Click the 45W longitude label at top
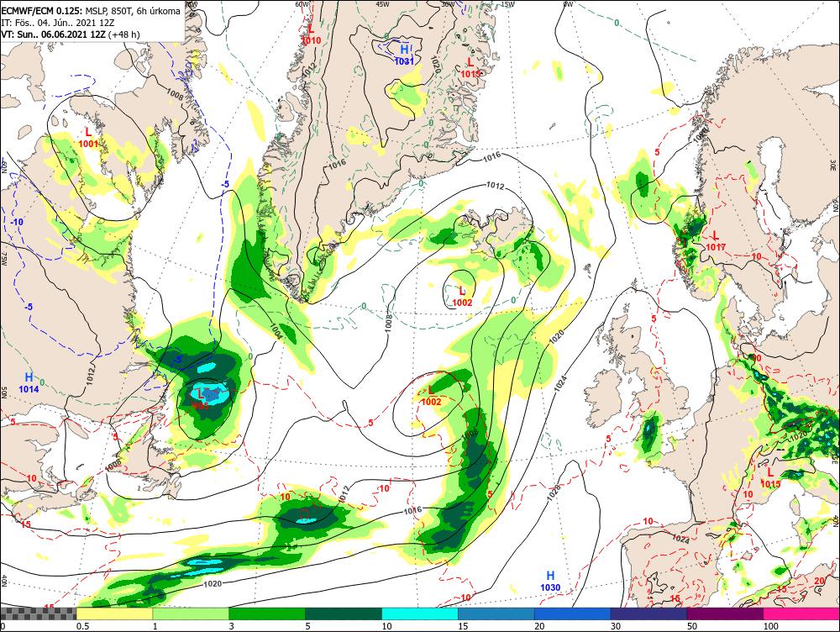 [x=382, y=4]
